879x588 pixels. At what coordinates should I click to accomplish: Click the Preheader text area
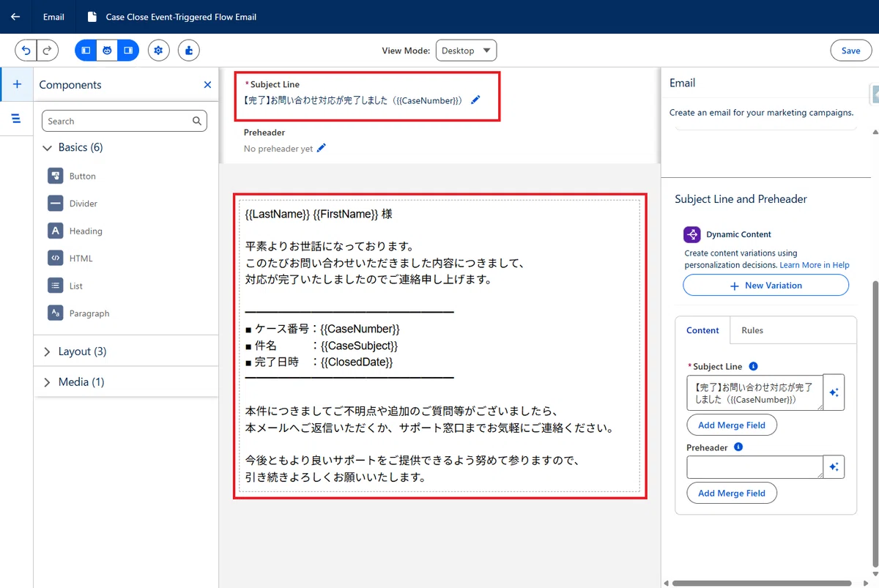tap(754, 467)
